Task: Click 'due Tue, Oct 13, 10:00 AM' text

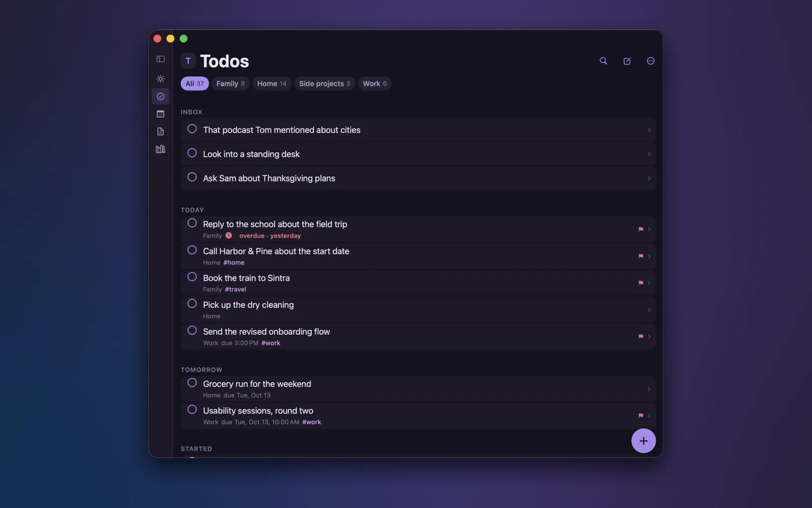Action: coord(260,422)
